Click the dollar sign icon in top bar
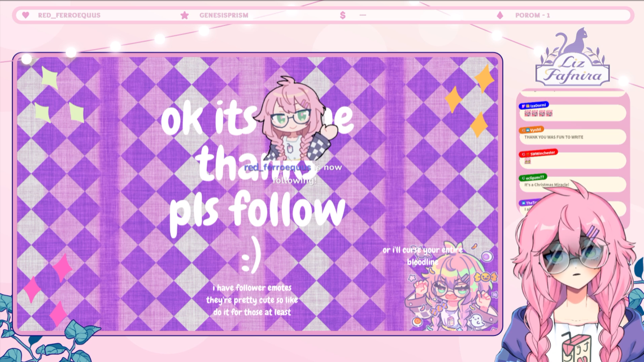The width and height of the screenshot is (644, 362). click(x=342, y=15)
